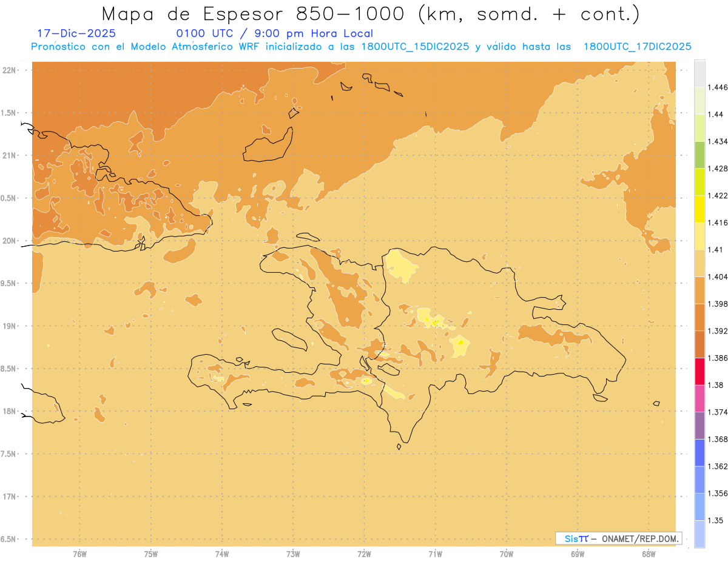Click the green segment of the color scale
This screenshot has height=562, width=728.
(699, 155)
